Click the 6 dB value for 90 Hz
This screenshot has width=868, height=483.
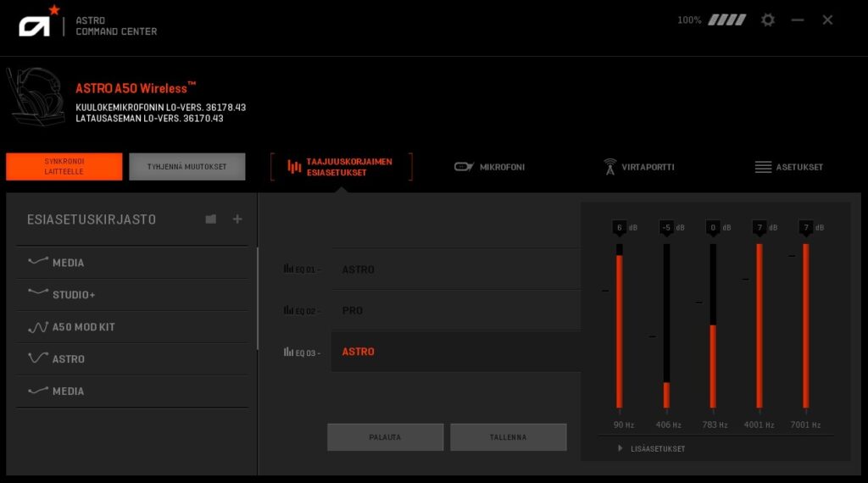[x=620, y=227]
